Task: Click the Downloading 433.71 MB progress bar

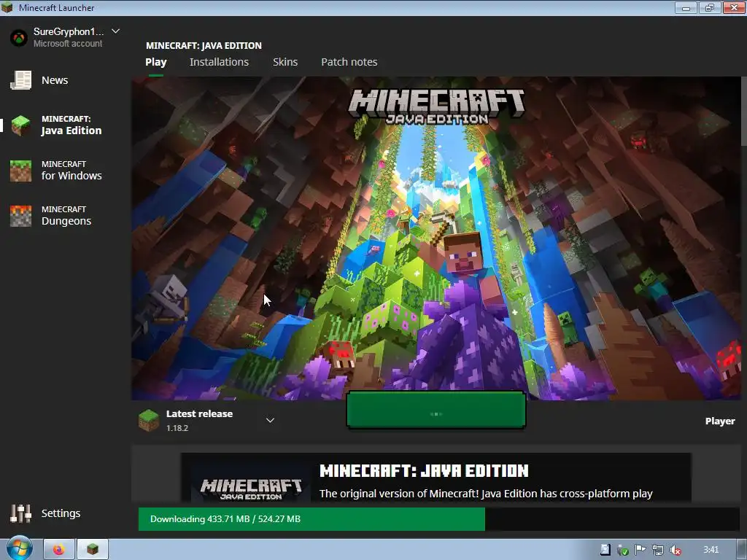Action: [438, 519]
